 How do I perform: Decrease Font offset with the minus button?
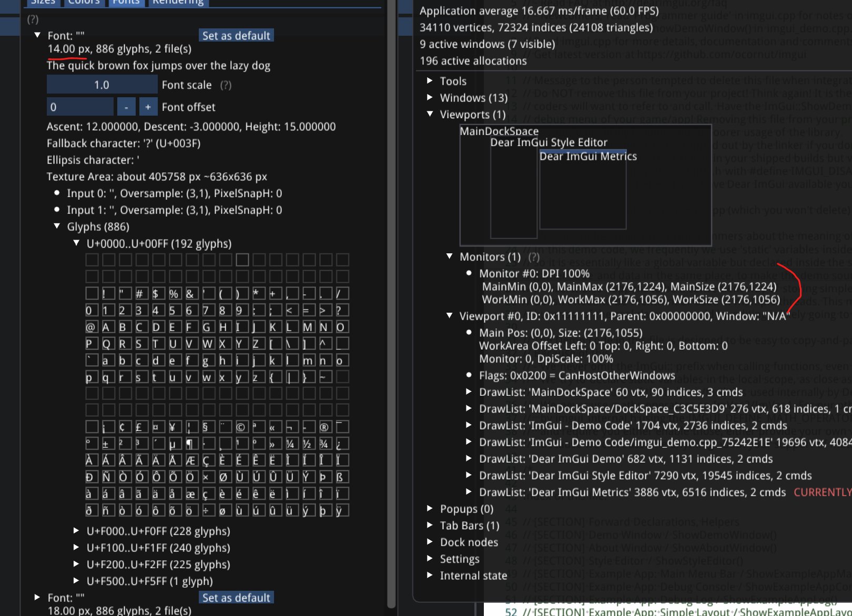(x=126, y=107)
